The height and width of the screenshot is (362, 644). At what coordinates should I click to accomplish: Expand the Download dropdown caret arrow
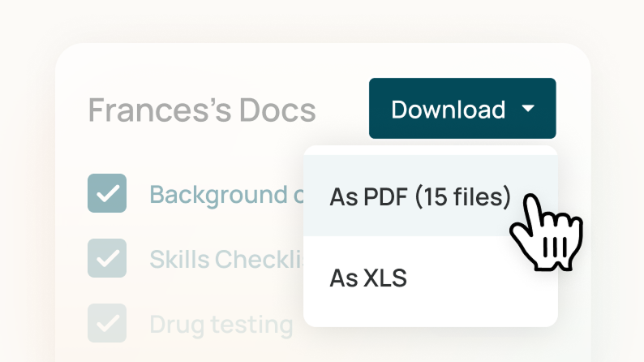click(528, 109)
